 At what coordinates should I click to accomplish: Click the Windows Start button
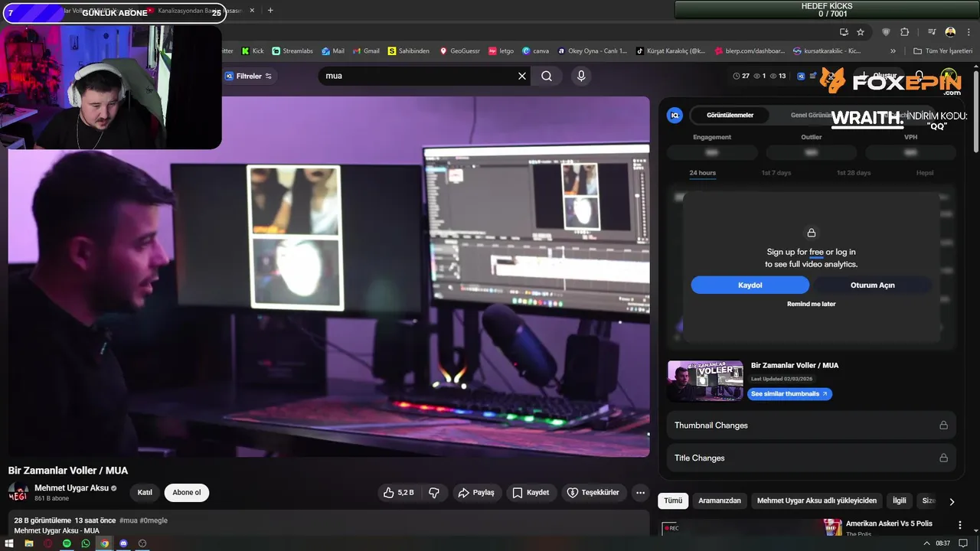point(9,543)
